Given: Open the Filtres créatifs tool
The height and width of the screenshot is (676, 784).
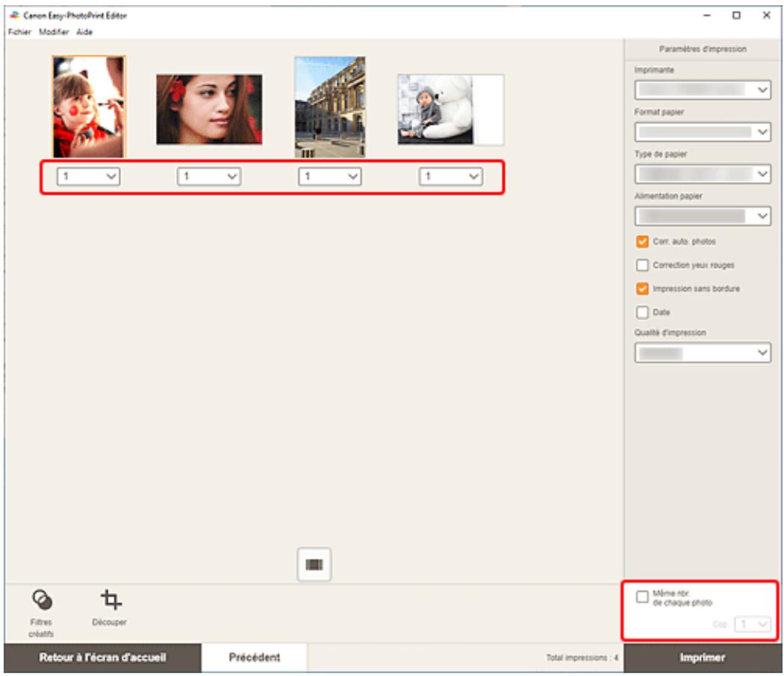Looking at the screenshot, I should [x=42, y=612].
